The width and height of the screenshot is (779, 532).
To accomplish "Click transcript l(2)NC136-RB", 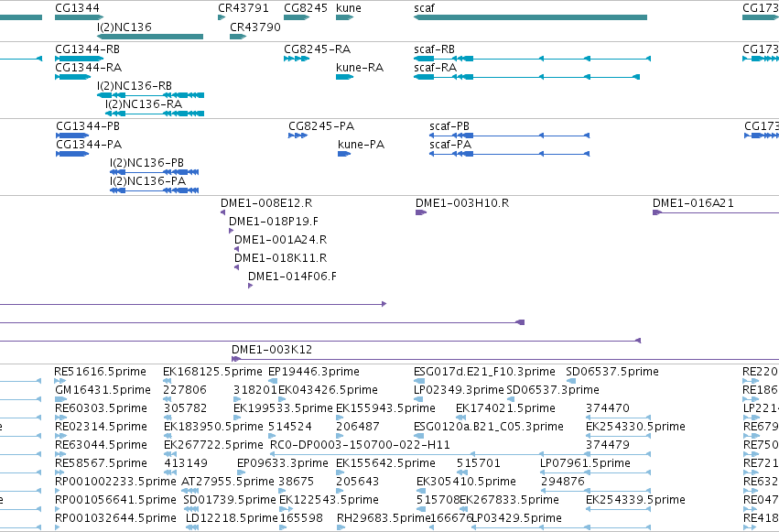I will click(150, 95).
